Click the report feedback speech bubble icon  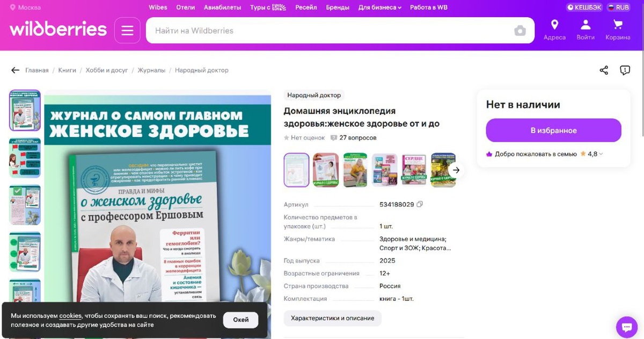coord(625,70)
